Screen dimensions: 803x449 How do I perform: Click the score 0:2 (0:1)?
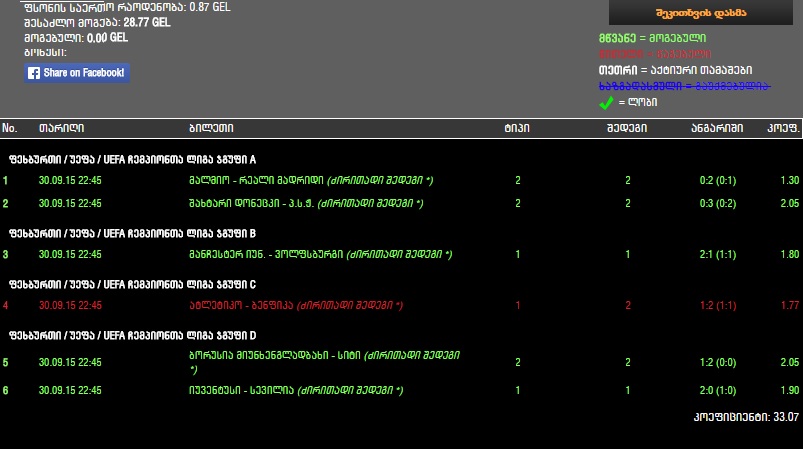(718, 181)
